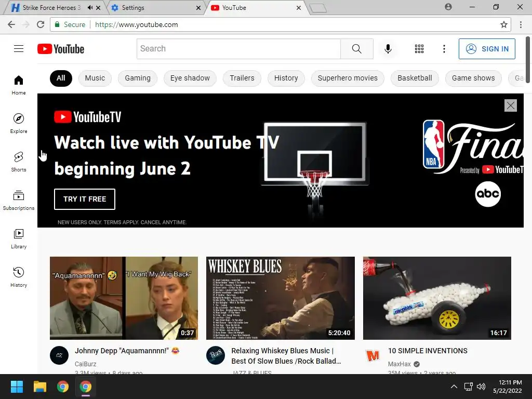532x399 pixels.
Task: Close the YouTube tab
Action: click(299, 7)
